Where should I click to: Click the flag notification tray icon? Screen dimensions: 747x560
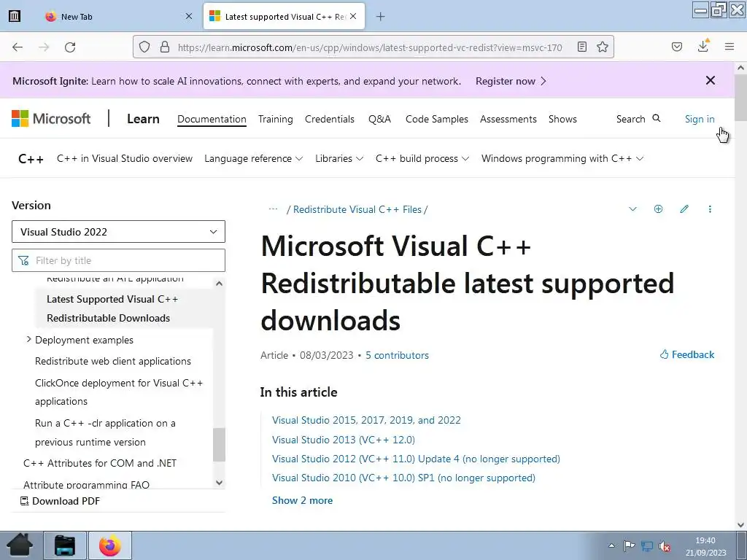[629, 545]
